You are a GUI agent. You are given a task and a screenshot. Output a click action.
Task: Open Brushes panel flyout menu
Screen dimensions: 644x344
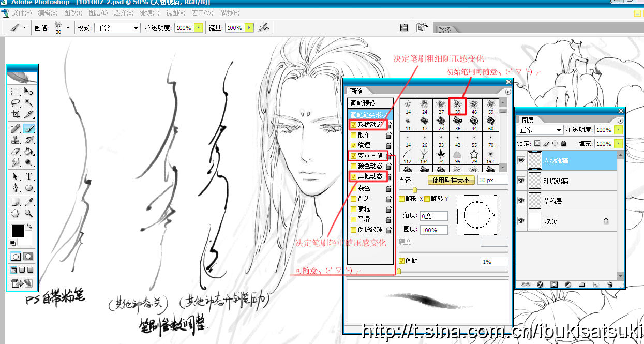(x=508, y=92)
